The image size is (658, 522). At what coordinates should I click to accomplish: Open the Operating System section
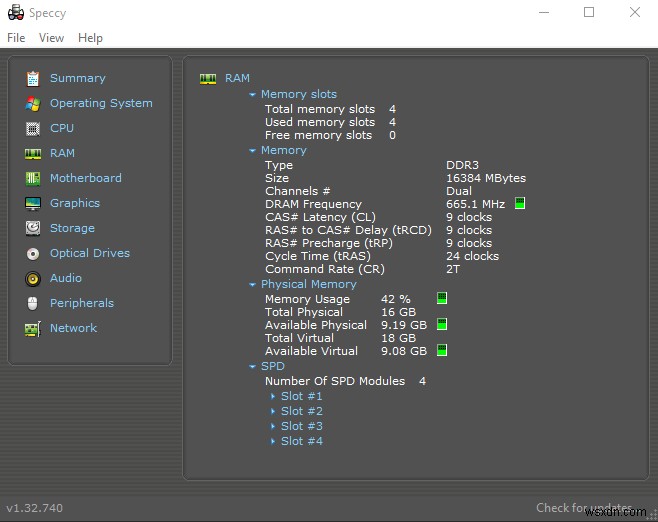(x=101, y=103)
